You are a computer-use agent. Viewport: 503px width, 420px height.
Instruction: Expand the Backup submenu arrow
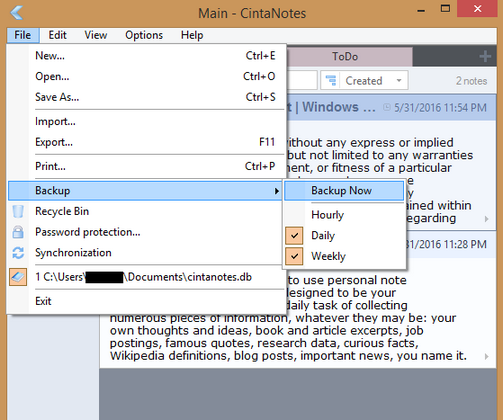click(276, 191)
